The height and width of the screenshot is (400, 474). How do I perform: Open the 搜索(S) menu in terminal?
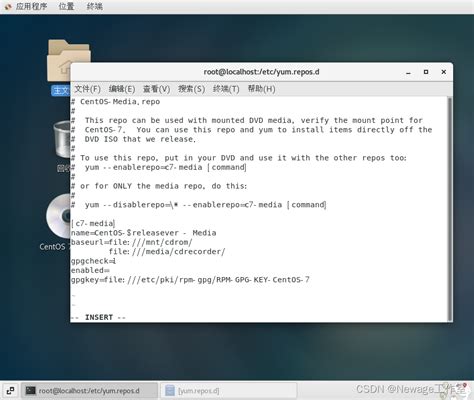coord(191,89)
